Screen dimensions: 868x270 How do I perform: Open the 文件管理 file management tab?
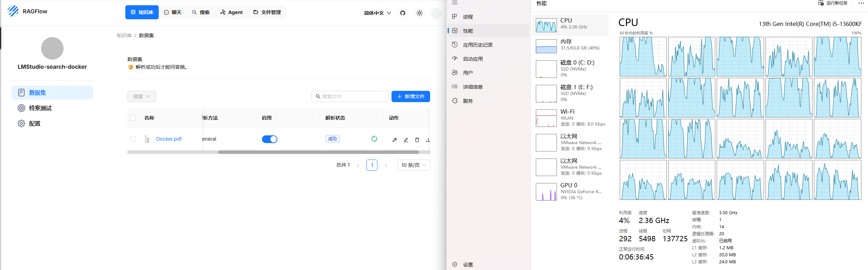coord(267,12)
